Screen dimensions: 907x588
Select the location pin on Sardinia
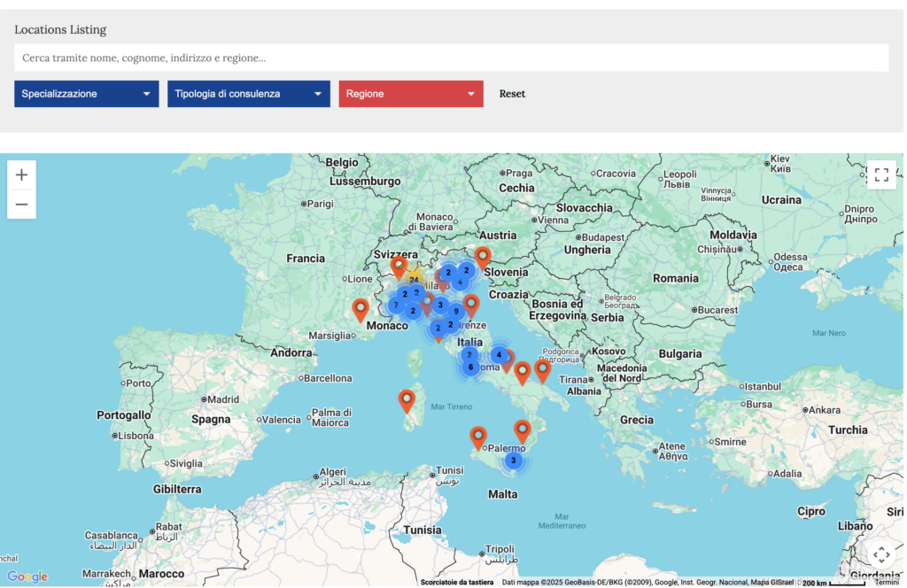[407, 401]
